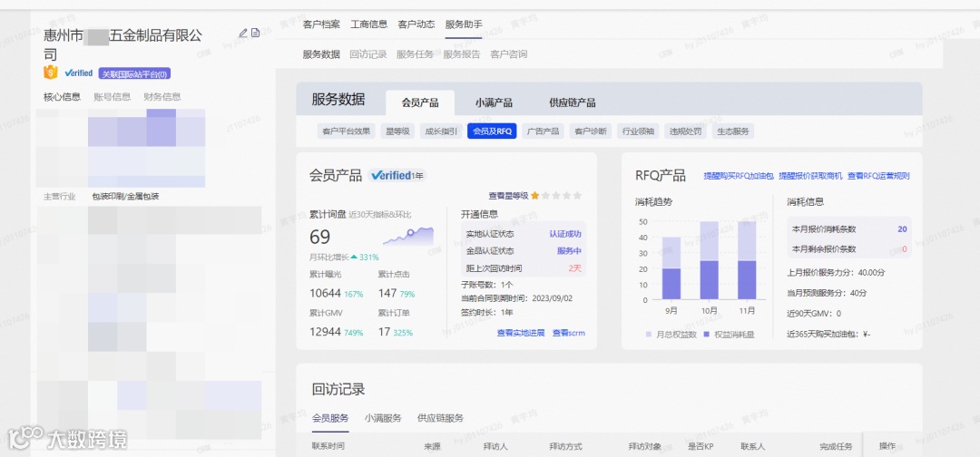The image size is (980, 457).
Task: Click the 累计询盘 number 69
Action: click(320, 238)
